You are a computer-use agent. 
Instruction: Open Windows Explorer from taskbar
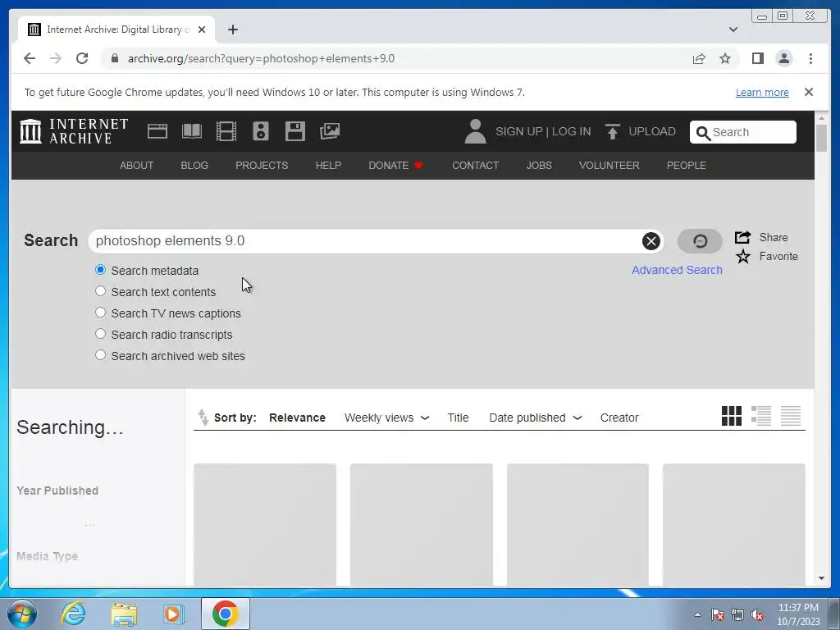[124, 614]
